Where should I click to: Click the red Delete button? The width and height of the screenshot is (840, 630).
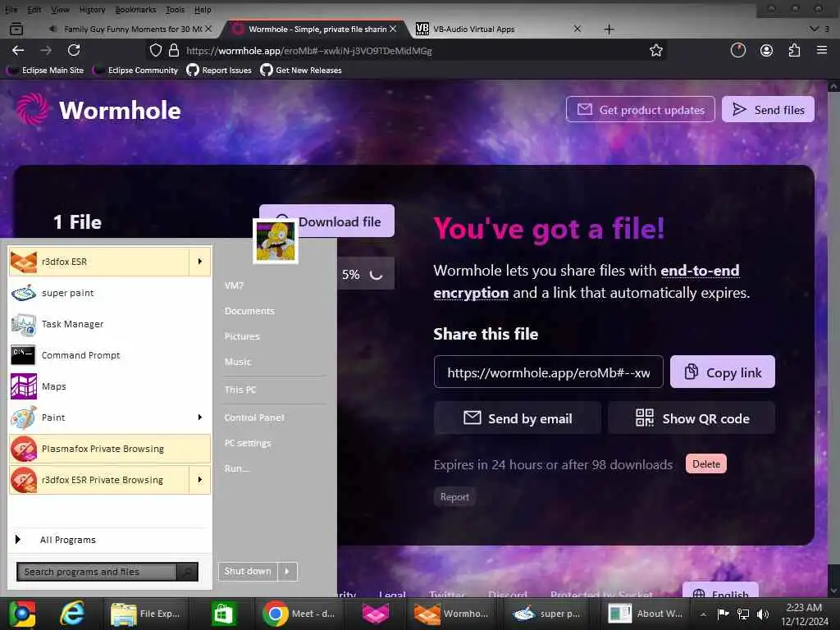click(706, 464)
